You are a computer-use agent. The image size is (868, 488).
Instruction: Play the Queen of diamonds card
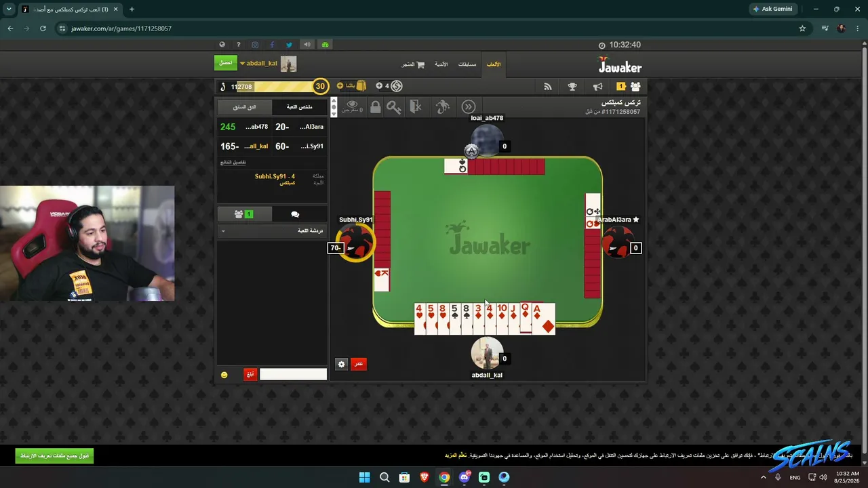click(526, 317)
